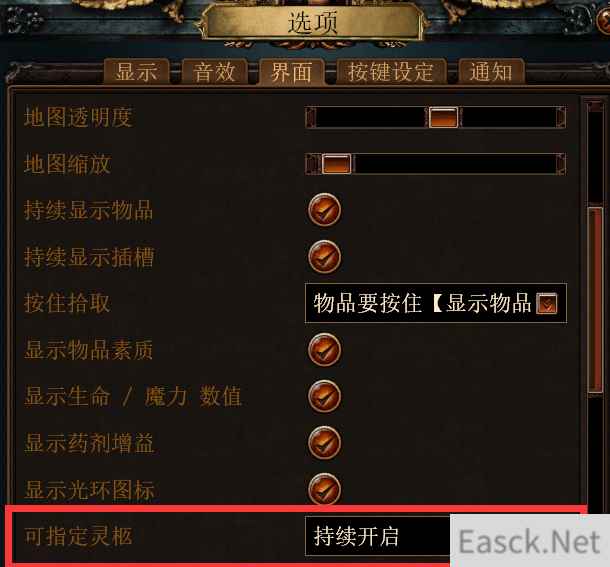Toggle 显示光环图标 checkbox
Viewport: 610px width, 567px height.
324,489
